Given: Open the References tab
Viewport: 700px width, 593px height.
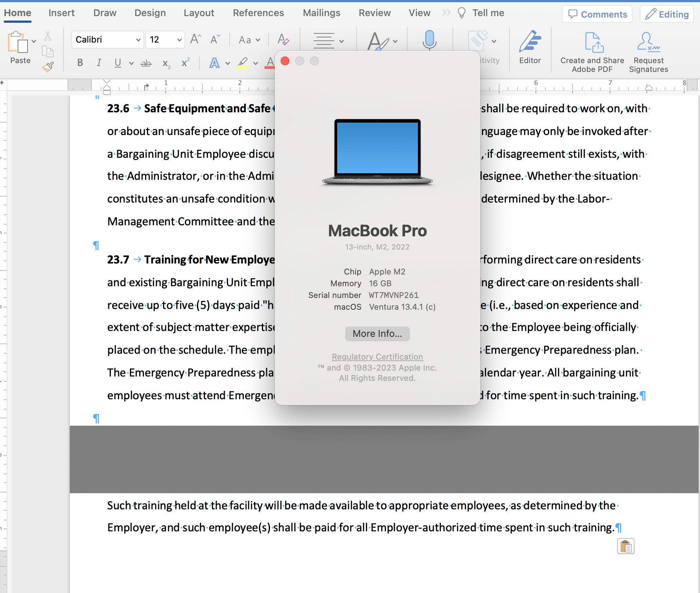Looking at the screenshot, I should point(258,13).
